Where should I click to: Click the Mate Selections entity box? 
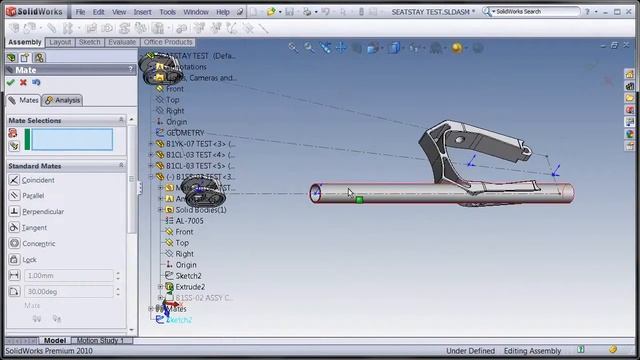tap(72, 139)
